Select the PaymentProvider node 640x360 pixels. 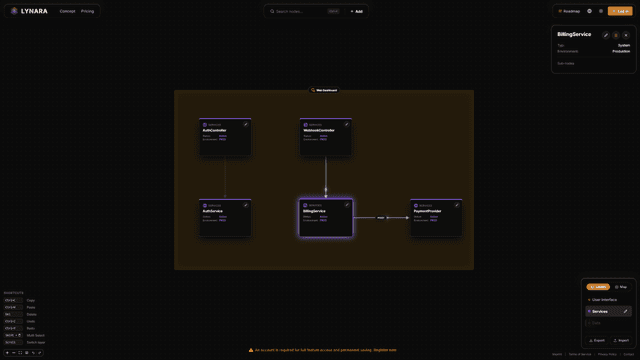tap(436, 218)
